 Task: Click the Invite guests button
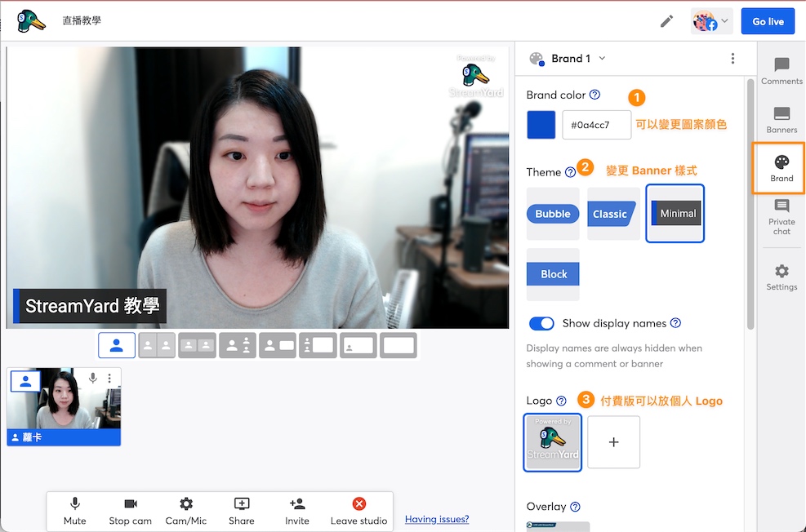click(x=296, y=512)
